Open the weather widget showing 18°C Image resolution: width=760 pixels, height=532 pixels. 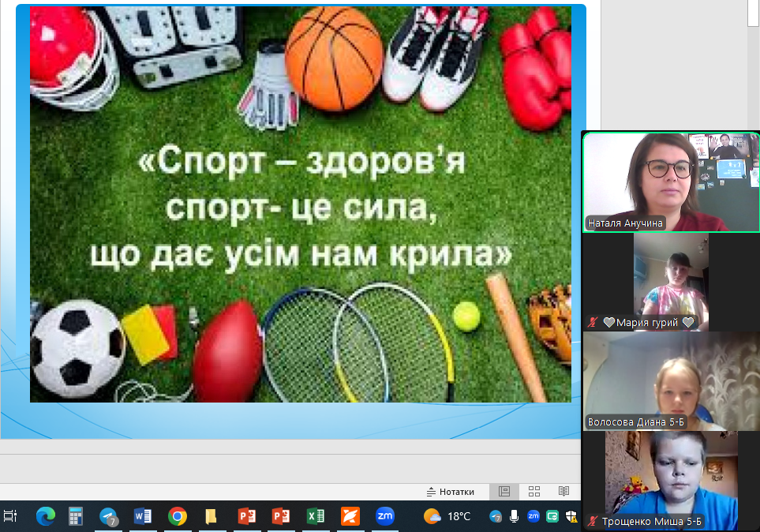coord(447,516)
